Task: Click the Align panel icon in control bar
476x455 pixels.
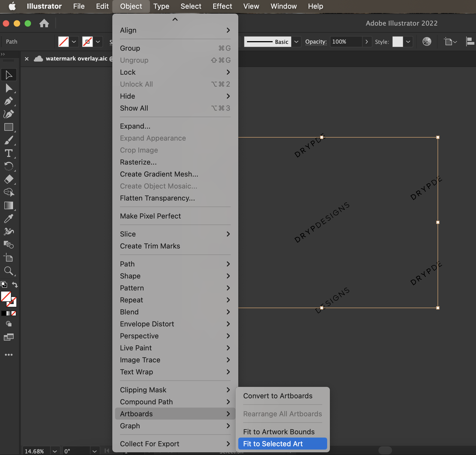Action: click(470, 42)
